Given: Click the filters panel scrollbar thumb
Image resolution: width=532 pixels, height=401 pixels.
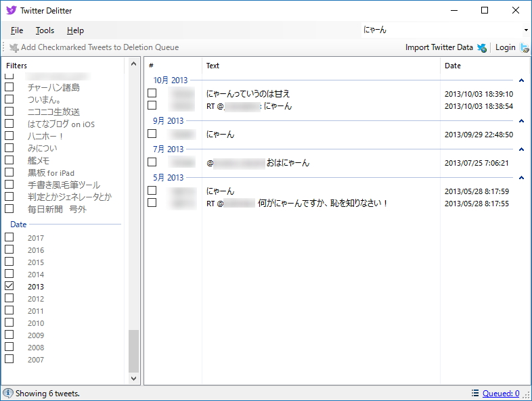Looking at the screenshot, I should tap(134, 351).
